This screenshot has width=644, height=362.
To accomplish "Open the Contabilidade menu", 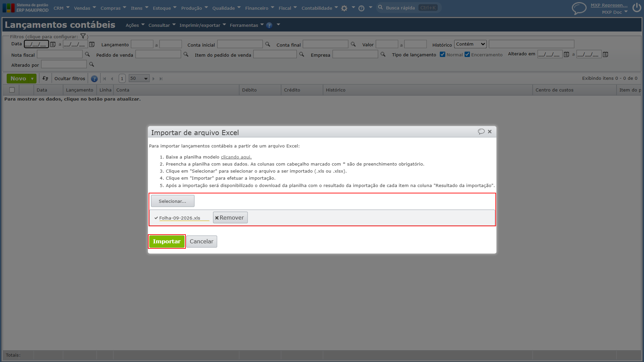I will pos(319,8).
